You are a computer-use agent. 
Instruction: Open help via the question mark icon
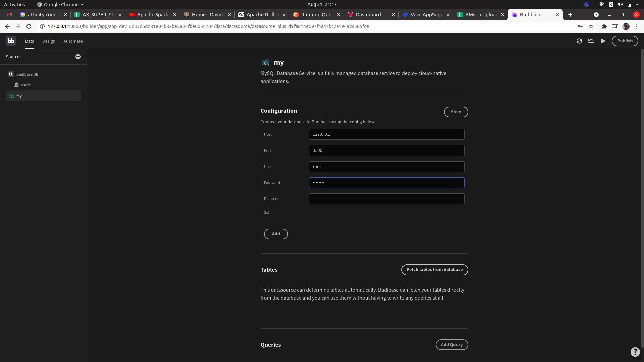pos(635,352)
